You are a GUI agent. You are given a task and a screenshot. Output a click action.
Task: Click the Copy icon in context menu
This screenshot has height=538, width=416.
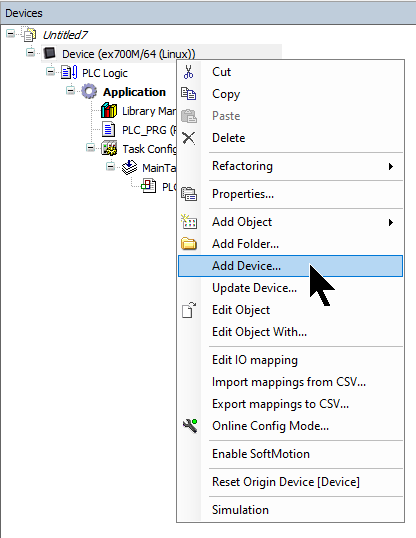pyautogui.click(x=188, y=94)
